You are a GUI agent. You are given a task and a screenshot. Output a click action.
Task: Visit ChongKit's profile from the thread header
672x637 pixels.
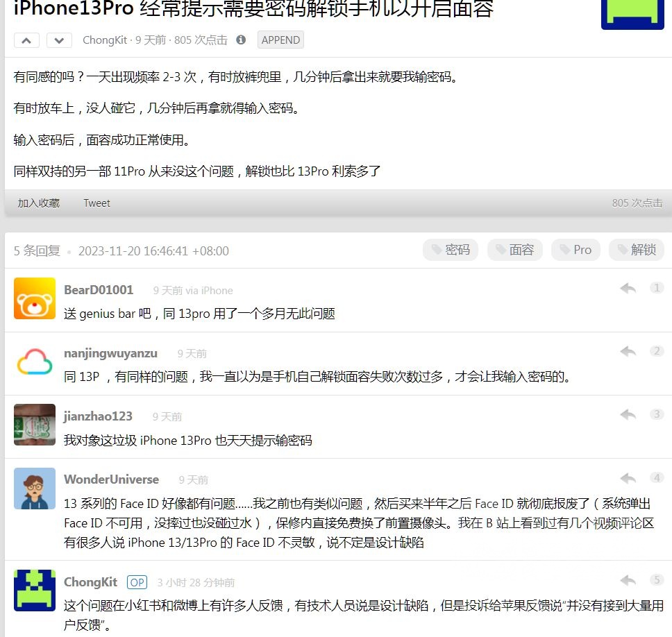[x=105, y=40]
